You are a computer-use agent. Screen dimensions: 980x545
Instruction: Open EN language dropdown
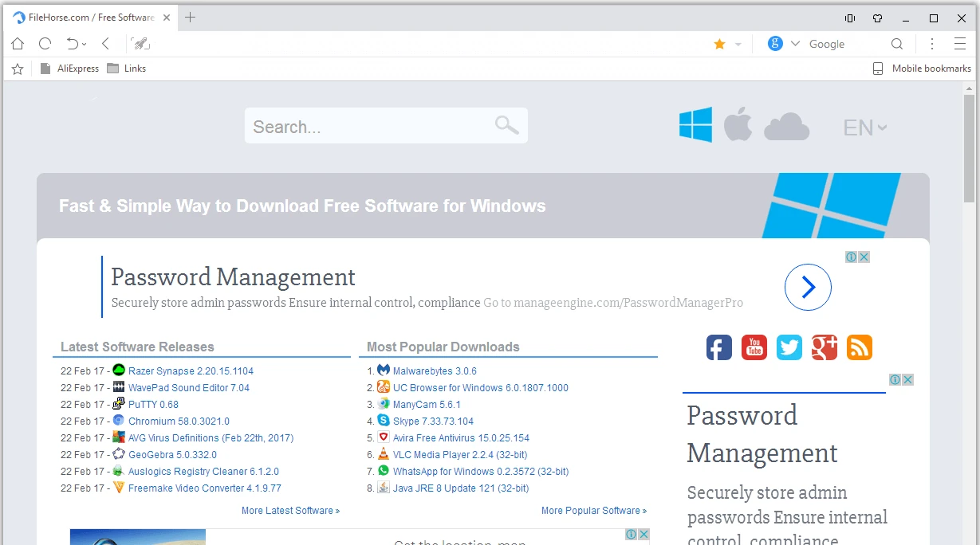(x=865, y=127)
